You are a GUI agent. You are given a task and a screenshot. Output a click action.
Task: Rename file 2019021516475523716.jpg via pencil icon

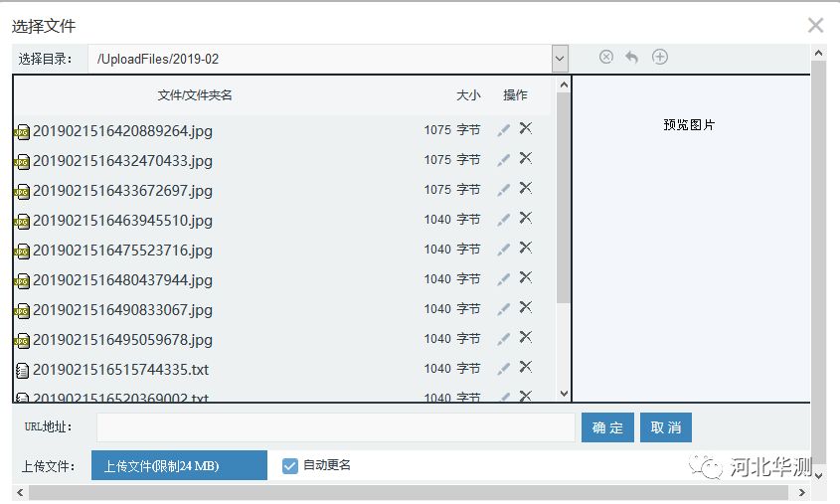[503, 250]
